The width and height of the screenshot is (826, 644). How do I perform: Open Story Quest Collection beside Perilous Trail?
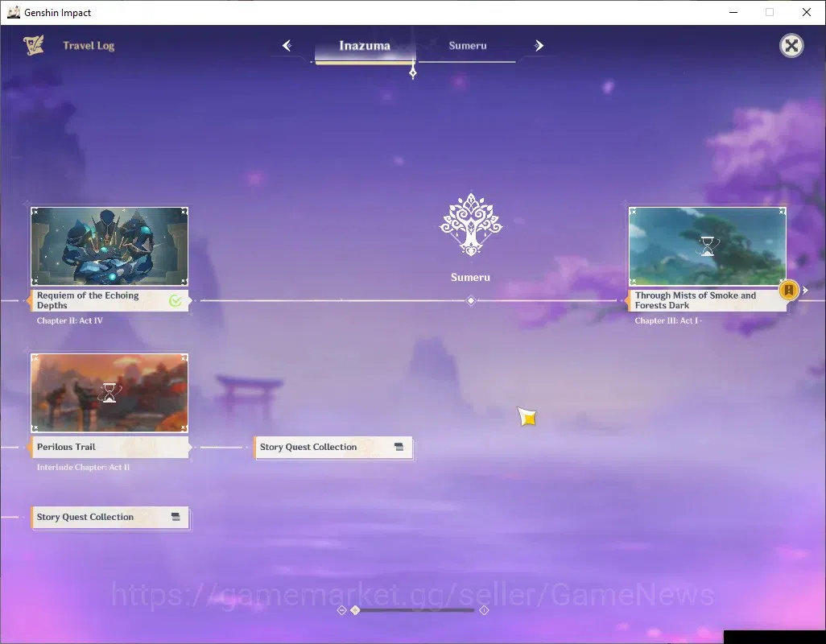point(333,448)
